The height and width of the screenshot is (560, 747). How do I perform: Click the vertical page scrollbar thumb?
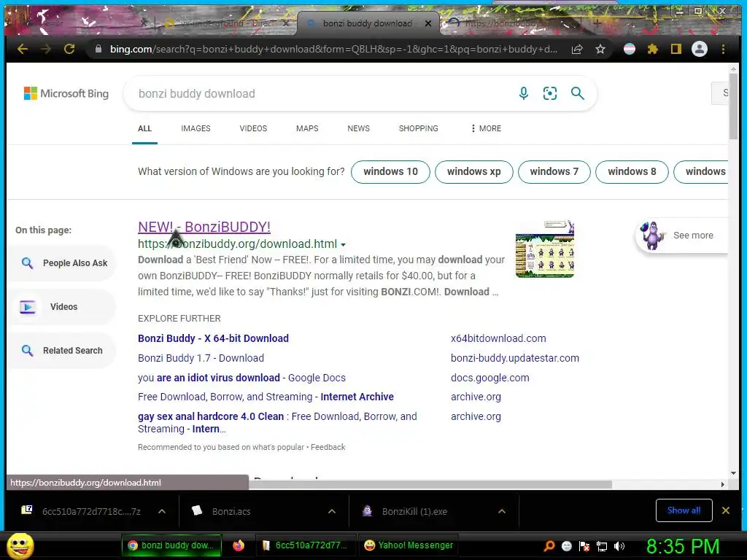[732, 106]
